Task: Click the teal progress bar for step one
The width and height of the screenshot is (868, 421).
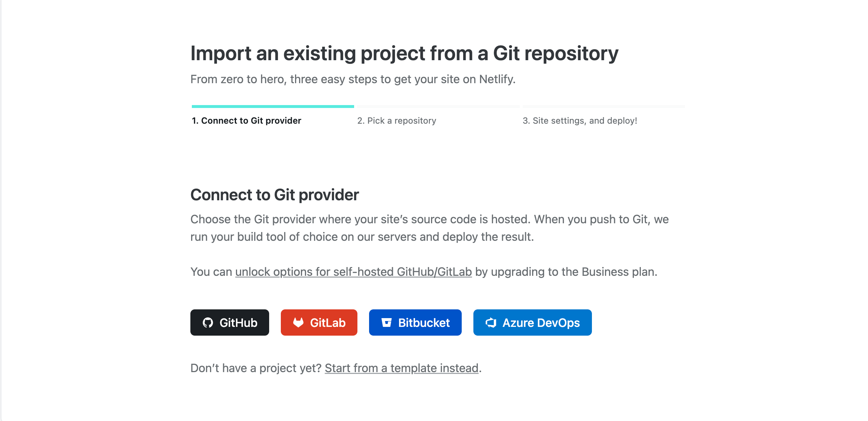Action: [x=273, y=107]
